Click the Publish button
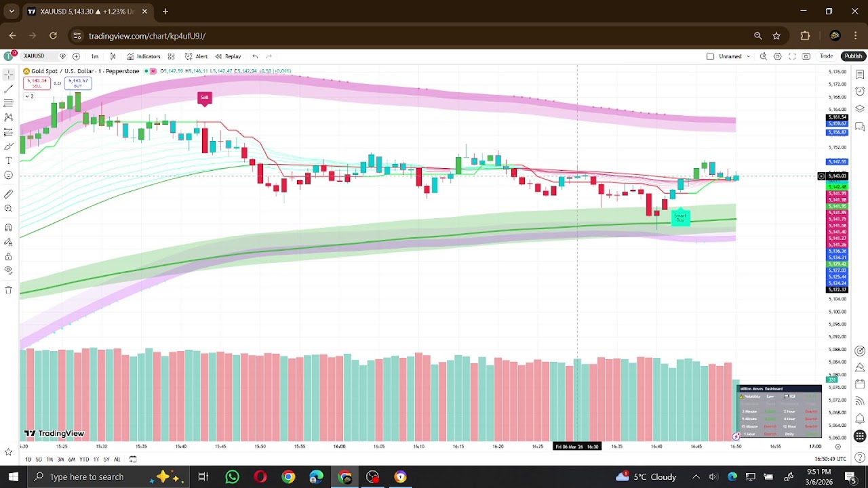 [853, 56]
